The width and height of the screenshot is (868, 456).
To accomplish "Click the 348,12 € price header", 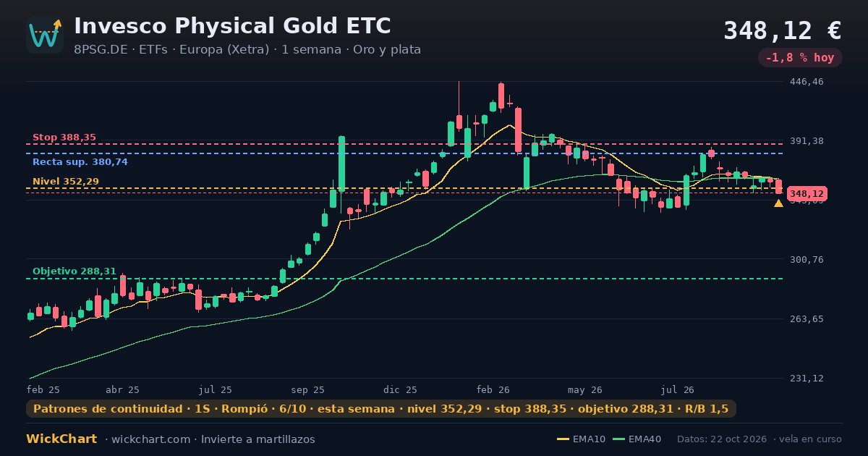I will click(x=783, y=30).
